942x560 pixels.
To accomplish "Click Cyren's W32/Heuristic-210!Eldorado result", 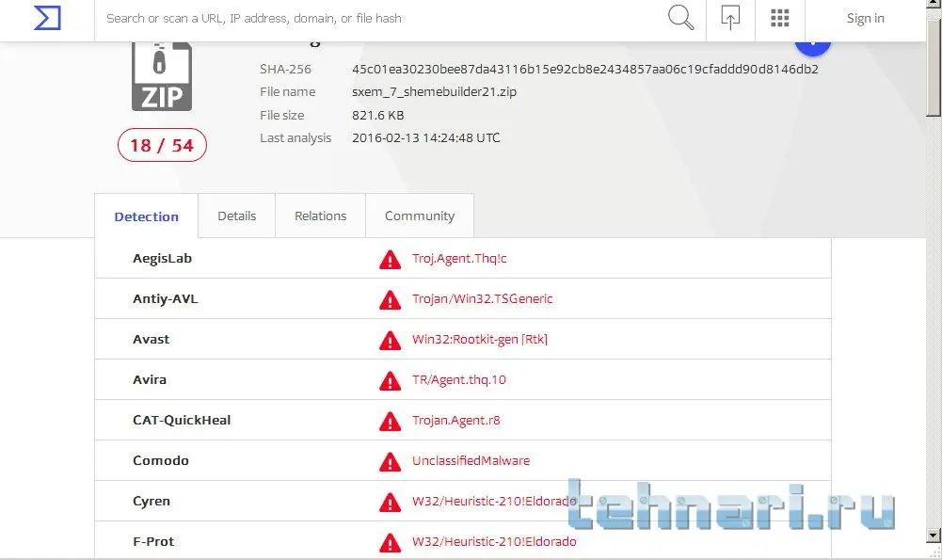I will pos(494,501).
